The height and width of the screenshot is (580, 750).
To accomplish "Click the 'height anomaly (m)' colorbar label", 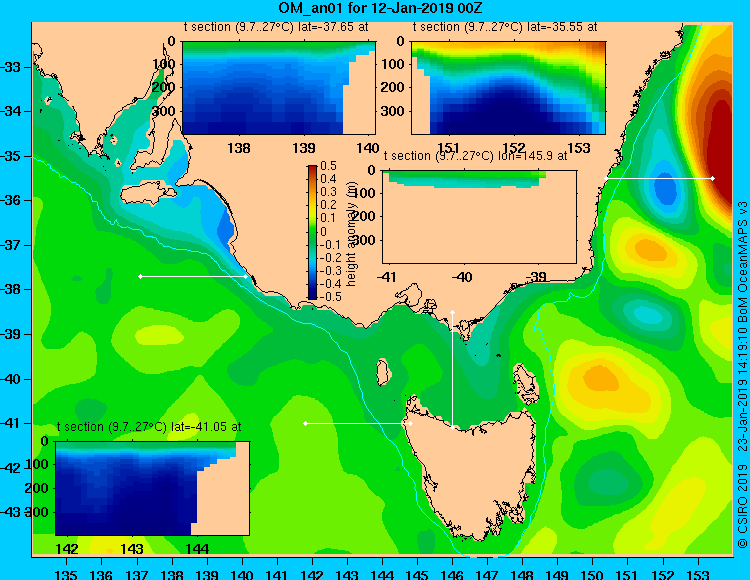I will pos(351,235).
